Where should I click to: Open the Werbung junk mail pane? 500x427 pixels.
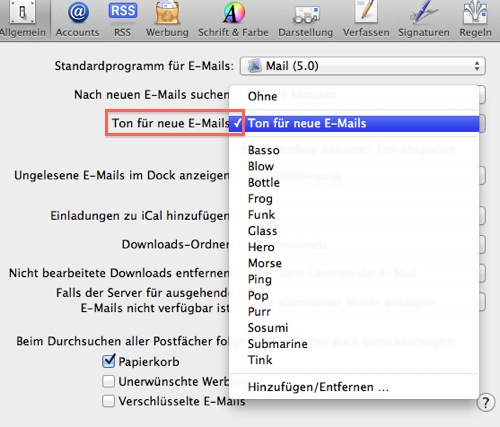pos(167,19)
